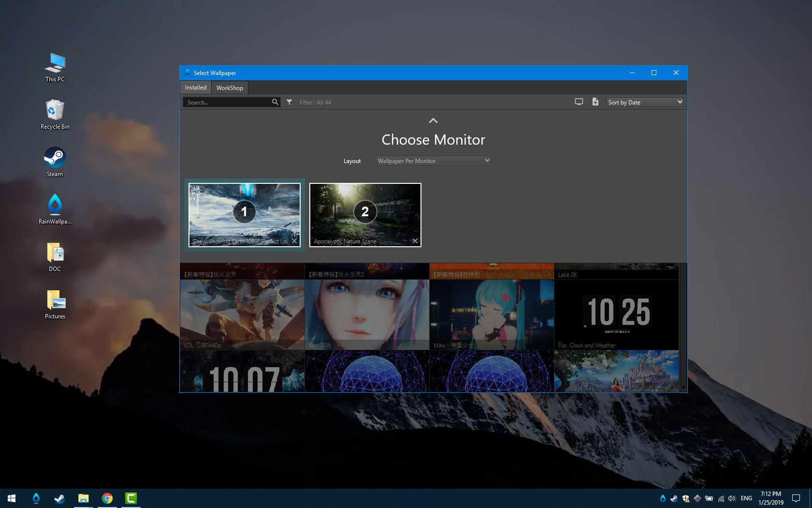Open the Sort by Date dropdown
Screen dimensions: 812x508
coord(645,102)
